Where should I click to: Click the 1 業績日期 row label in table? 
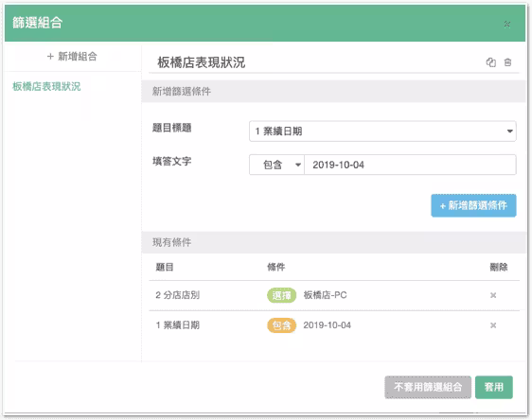(x=177, y=325)
